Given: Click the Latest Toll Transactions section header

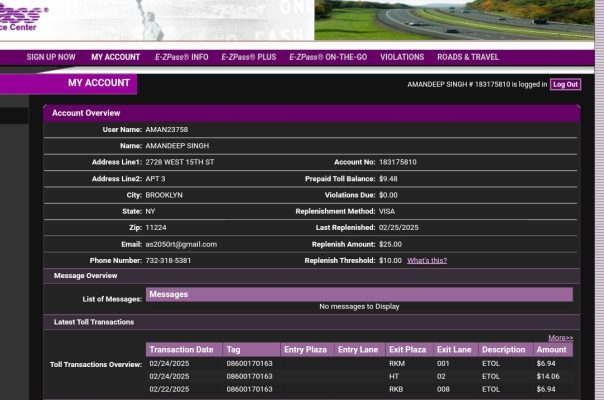Looking at the screenshot, I should (94, 322).
